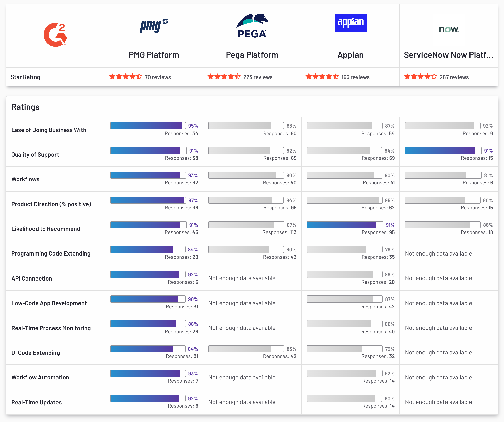Screen dimensions: 504x422
Task: Click Appian Likelihood to Recommend 91% bar
Action: (x=345, y=225)
